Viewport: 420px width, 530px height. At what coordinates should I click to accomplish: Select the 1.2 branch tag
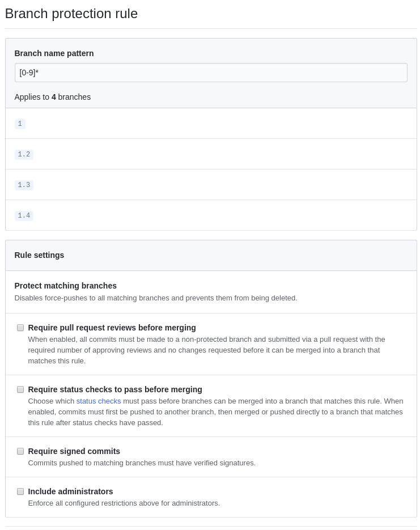tap(24, 154)
